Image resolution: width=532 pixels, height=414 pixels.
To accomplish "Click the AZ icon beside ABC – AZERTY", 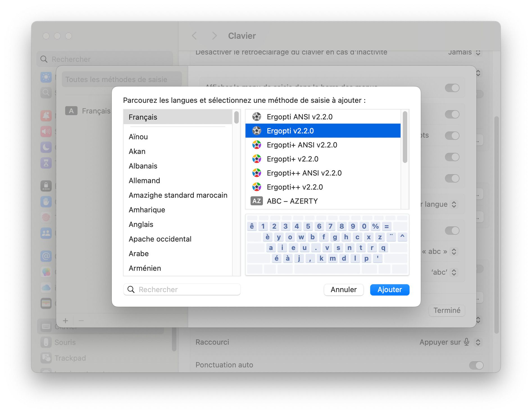I will coord(256,201).
